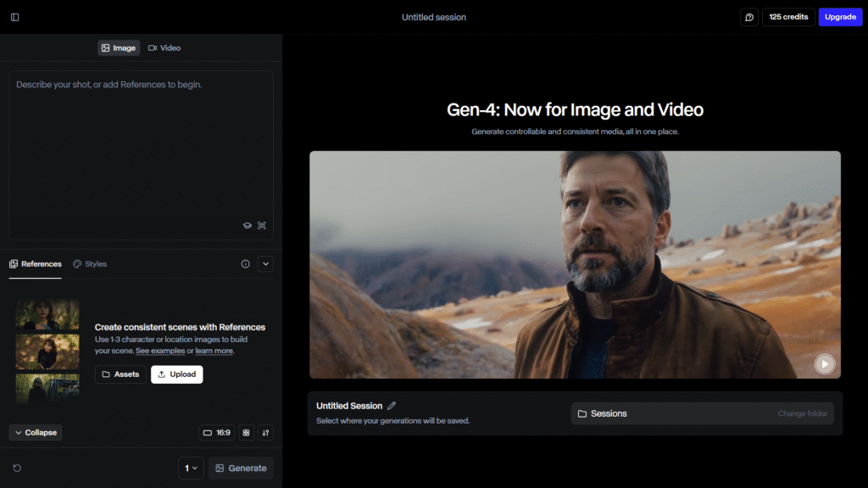Screen dimensions: 868x488
Task: Focus the shot description prompt field
Action: [141, 155]
